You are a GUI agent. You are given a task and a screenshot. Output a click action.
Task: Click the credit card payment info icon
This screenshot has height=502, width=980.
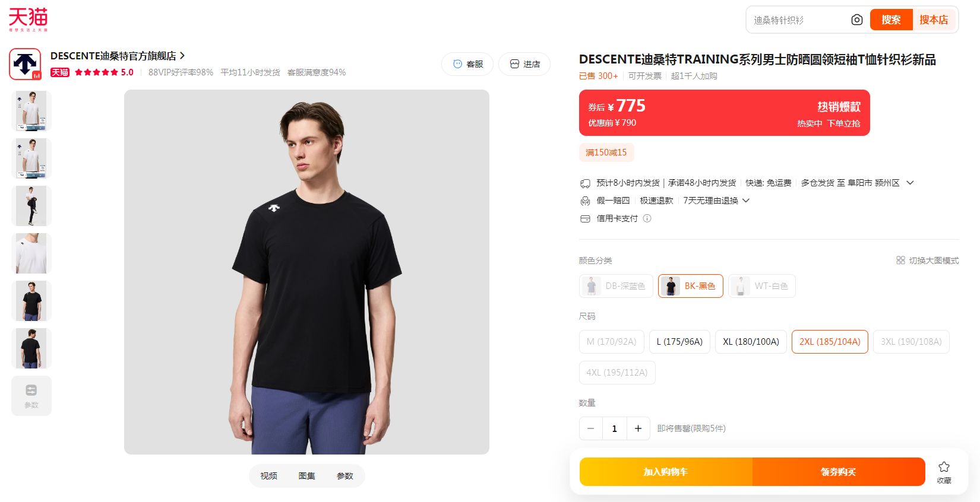(x=647, y=218)
